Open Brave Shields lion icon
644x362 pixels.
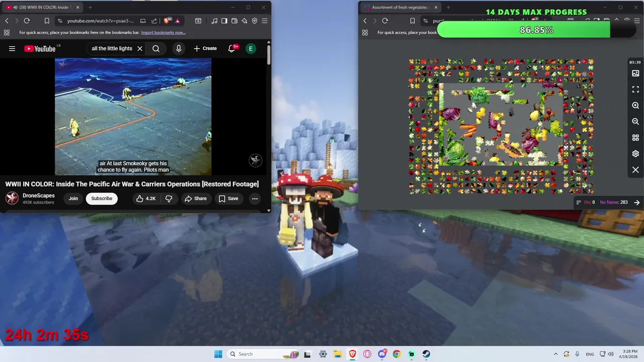coord(168,21)
